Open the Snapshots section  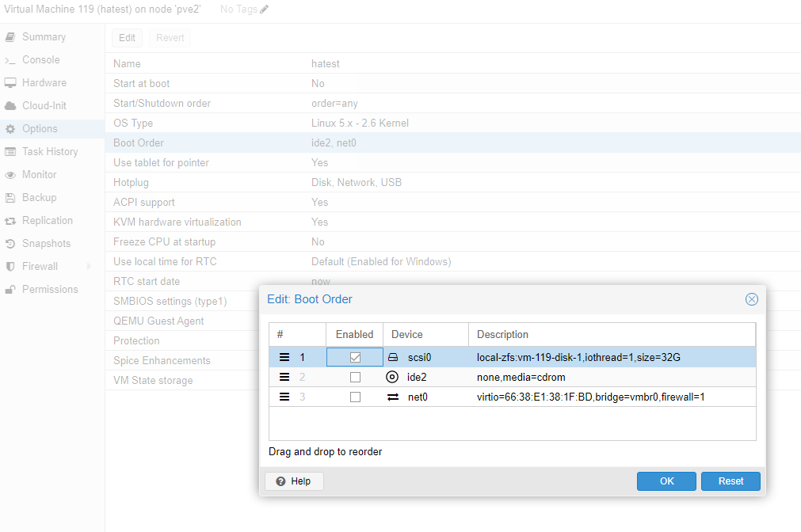(x=52, y=244)
